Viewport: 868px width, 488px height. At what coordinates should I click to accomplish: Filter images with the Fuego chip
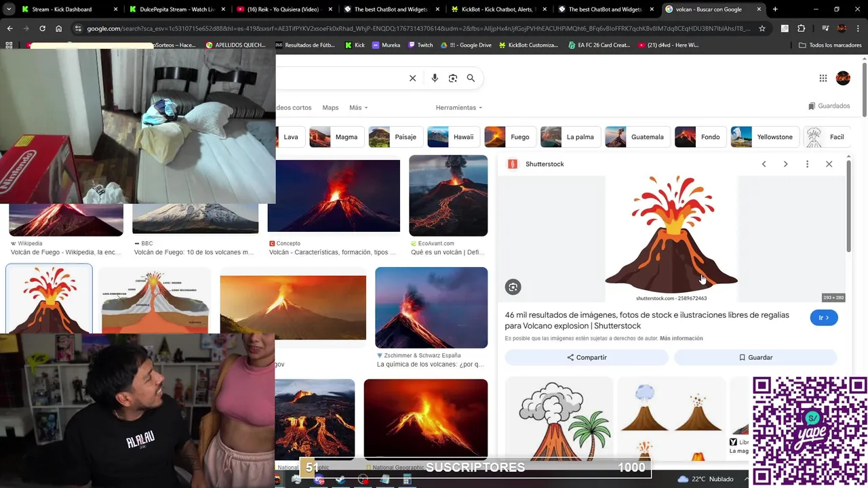point(509,137)
